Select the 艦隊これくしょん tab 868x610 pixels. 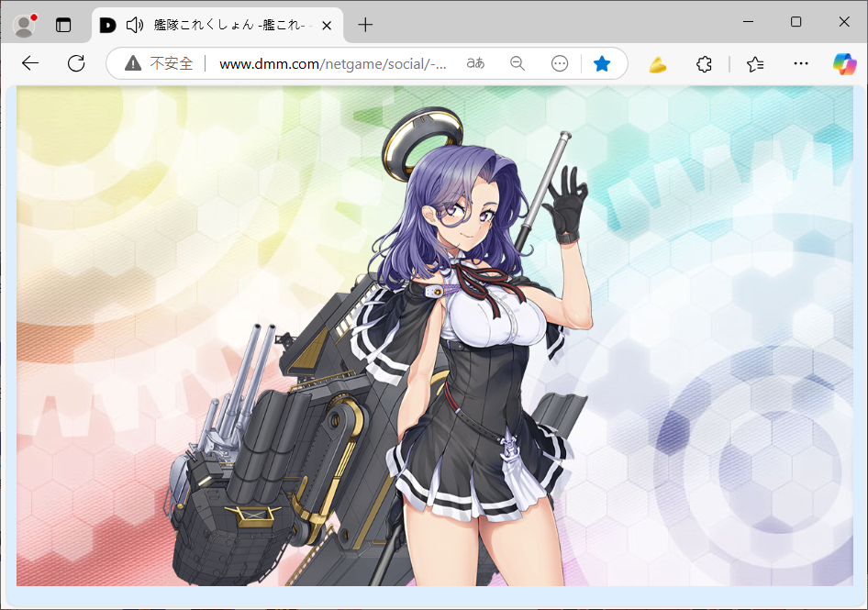point(217,25)
